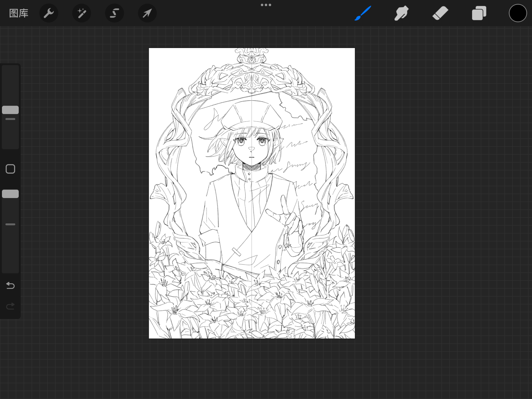Screen dimensions: 532x399
Task: Click the brush opacity slider handle
Action: [10, 194]
